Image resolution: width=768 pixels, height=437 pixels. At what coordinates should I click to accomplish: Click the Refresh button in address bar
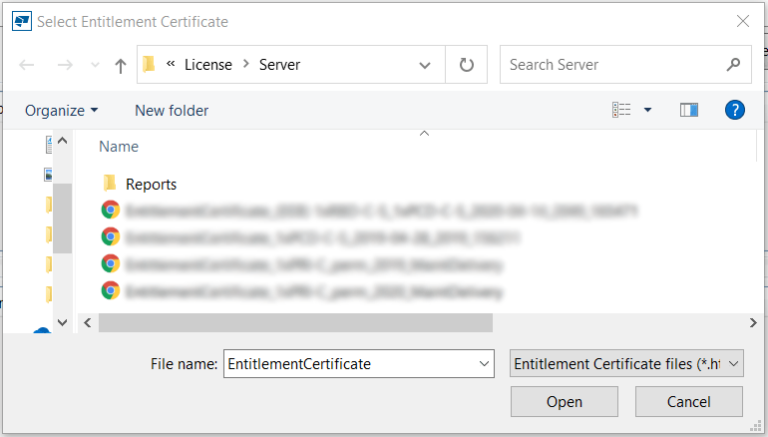click(x=466, y=65)
